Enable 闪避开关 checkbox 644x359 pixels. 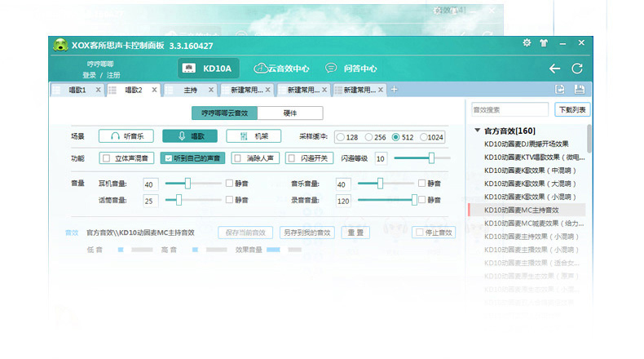(x=292, y=158)
